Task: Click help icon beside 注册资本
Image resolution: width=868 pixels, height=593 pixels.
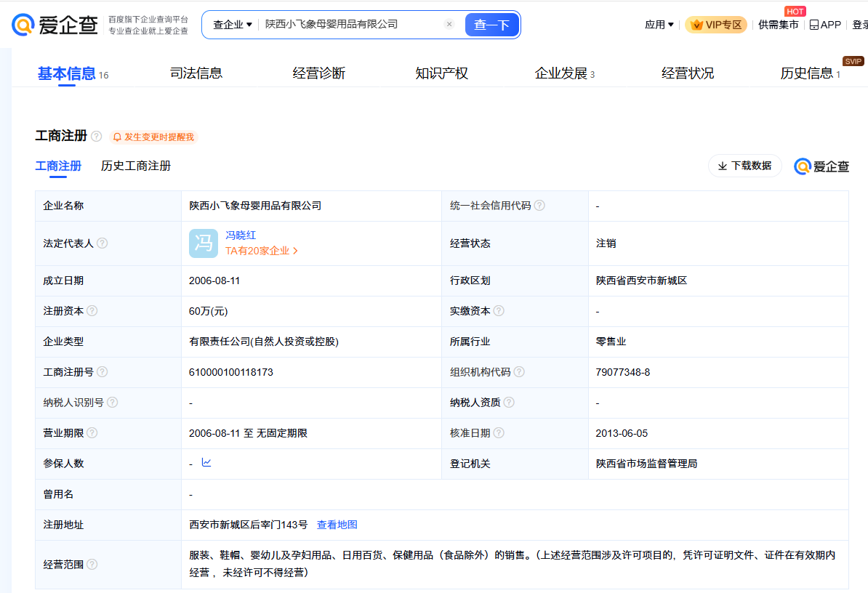Action: click(x=92, y=311)
